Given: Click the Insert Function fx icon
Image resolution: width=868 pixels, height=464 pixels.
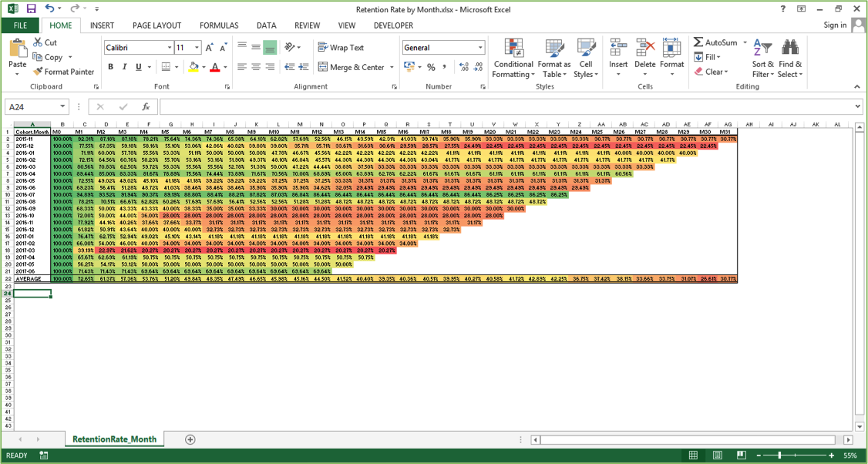Looking at the screenshot, I should (x=146, y=106).
